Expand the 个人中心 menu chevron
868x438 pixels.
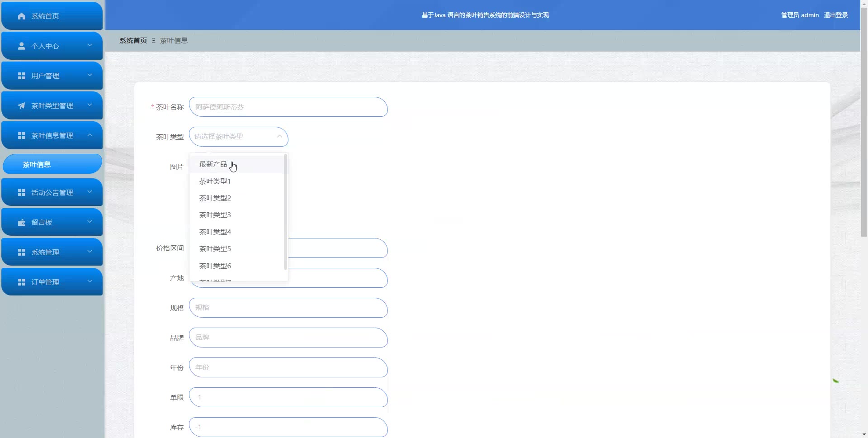pos(90,45)
